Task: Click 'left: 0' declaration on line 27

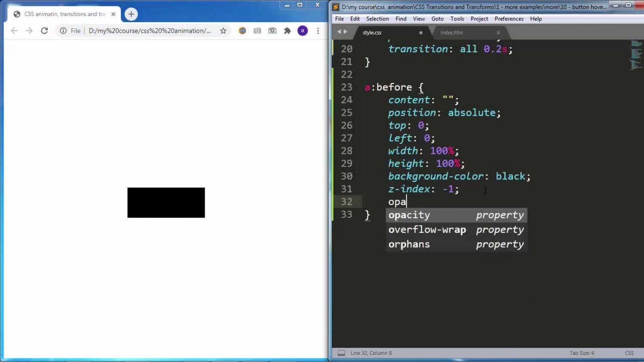Action: [x=412, y=138]
